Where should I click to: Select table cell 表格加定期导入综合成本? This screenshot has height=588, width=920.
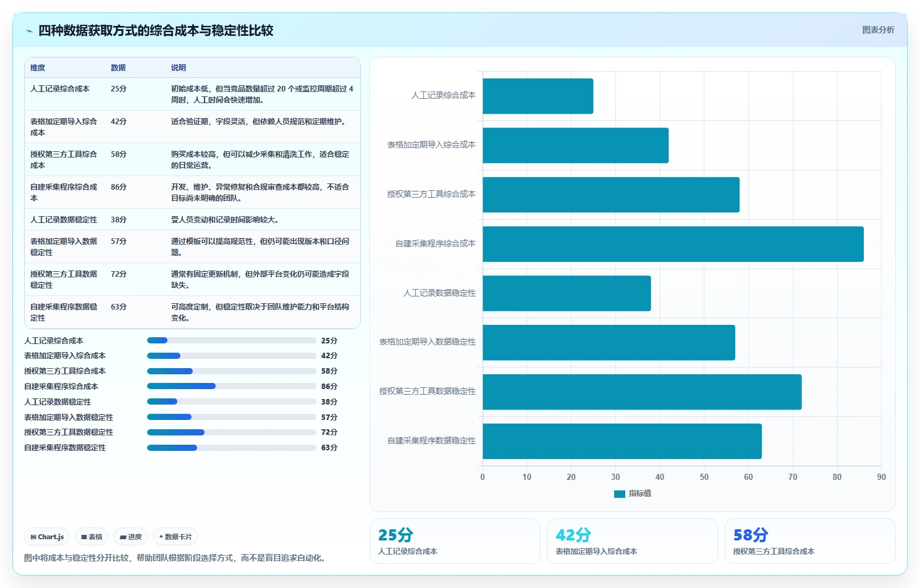[x=64, y=127]
